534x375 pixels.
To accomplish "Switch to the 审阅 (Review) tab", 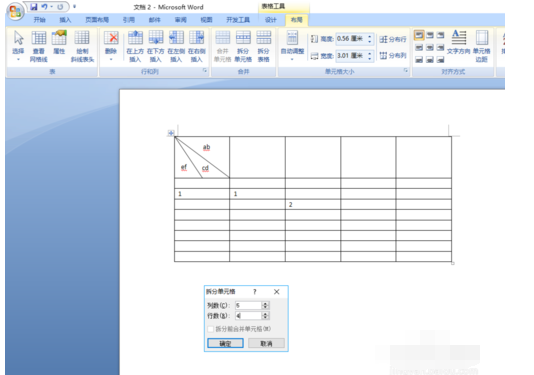I will (180, 20).
